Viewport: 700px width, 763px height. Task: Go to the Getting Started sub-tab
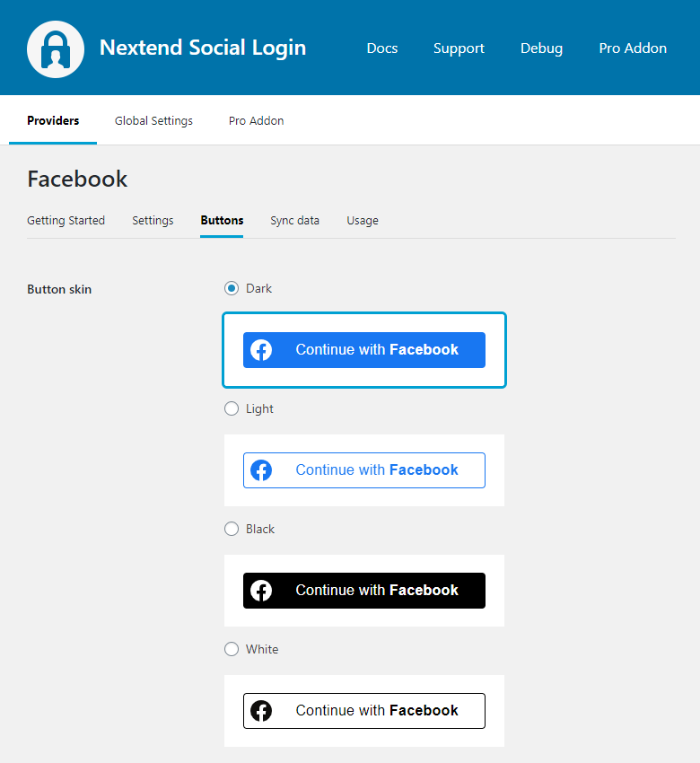(x=66, y=220)
